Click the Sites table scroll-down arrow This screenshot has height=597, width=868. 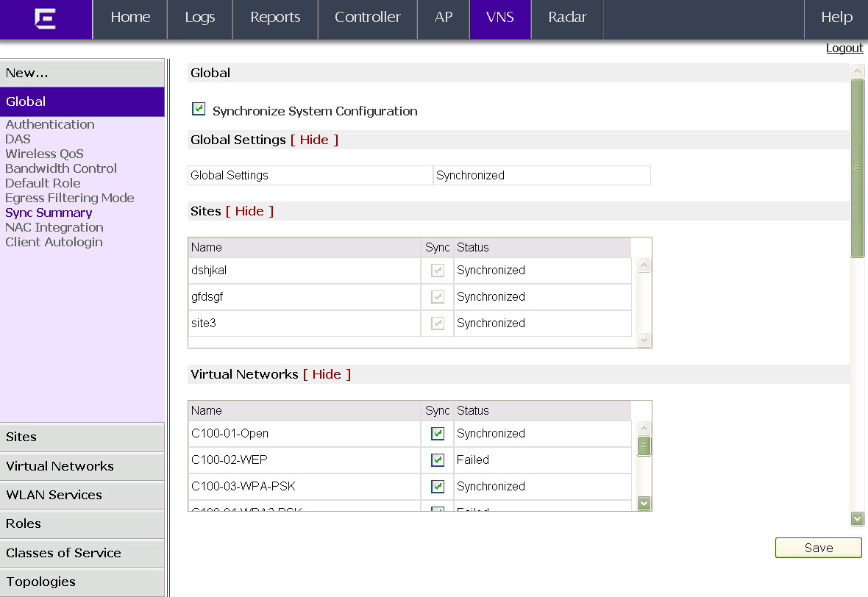643,340
